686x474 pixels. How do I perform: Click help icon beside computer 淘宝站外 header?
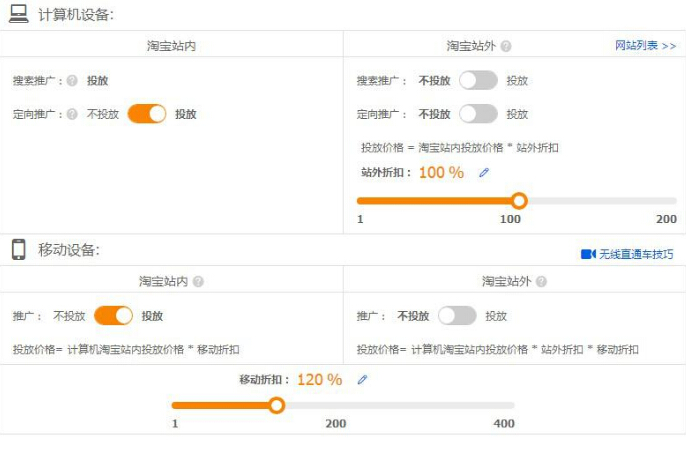(506, 46)
